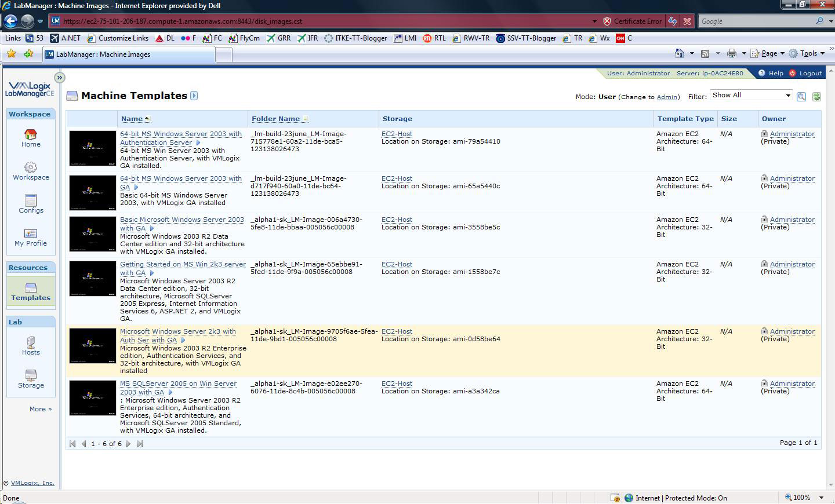
Task: Click the green refresh icon beside filter
Action: pyautogui.click(x=816, y=97)
